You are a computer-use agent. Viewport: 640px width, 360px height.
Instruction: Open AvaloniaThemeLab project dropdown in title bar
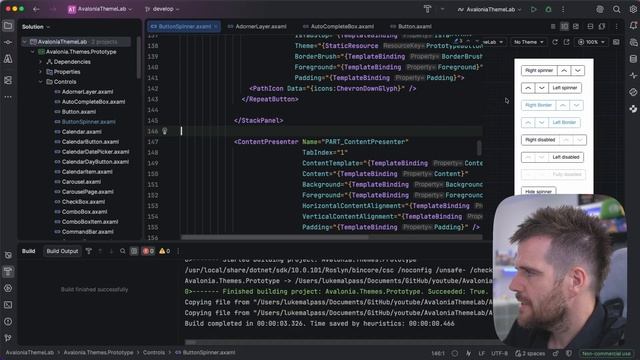[100, 9]
